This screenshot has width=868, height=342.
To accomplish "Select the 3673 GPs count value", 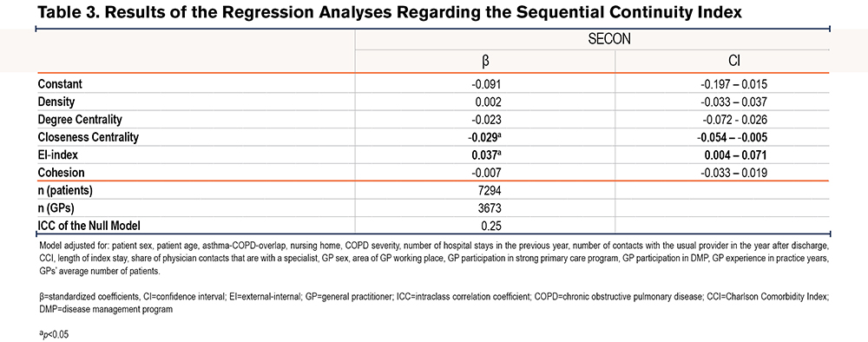I will (x=490, y=208).
